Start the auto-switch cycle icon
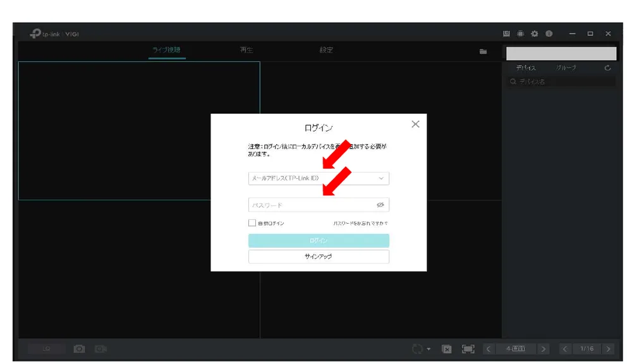Screen dimensions: 632x364 coord(417,349)
